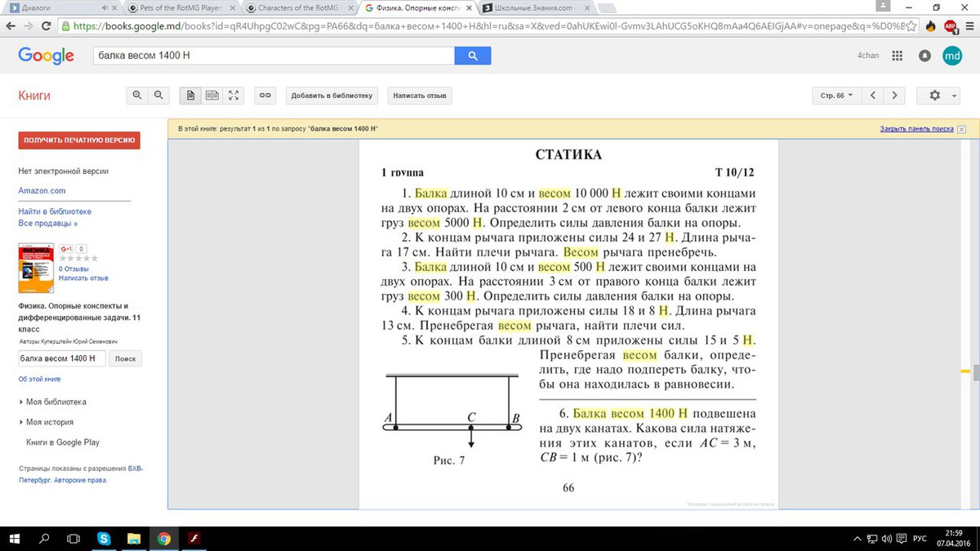Zoom out of the book page
Image resolution: width=980 pixels, height=551 pixels.
click(x=158, y=96)
